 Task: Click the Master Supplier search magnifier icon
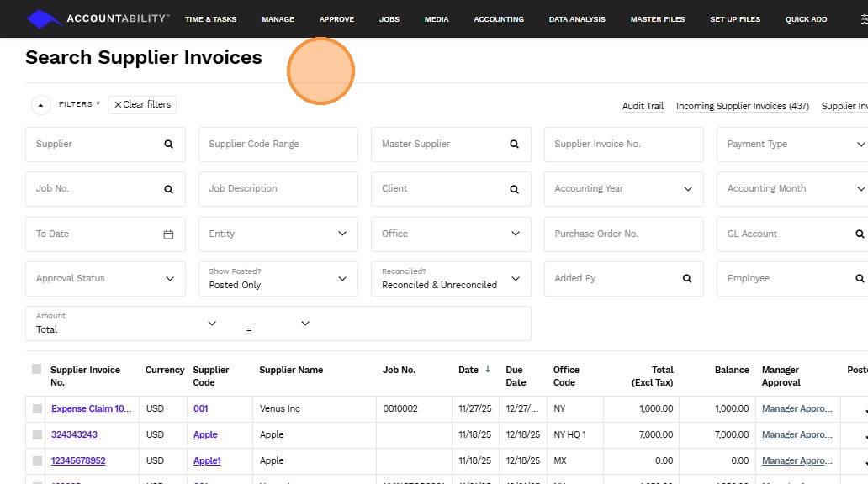tap(515, 145)
